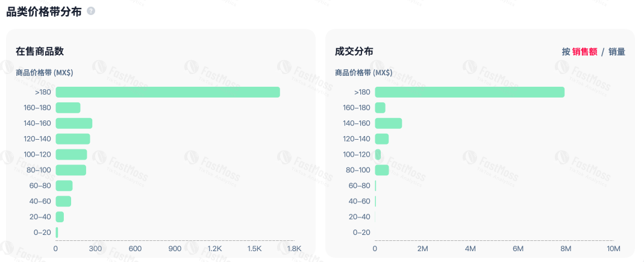The image size is (644, 262).
Task: Click the 120–140 bar in 在售商品数 chart
Action: 73,139
